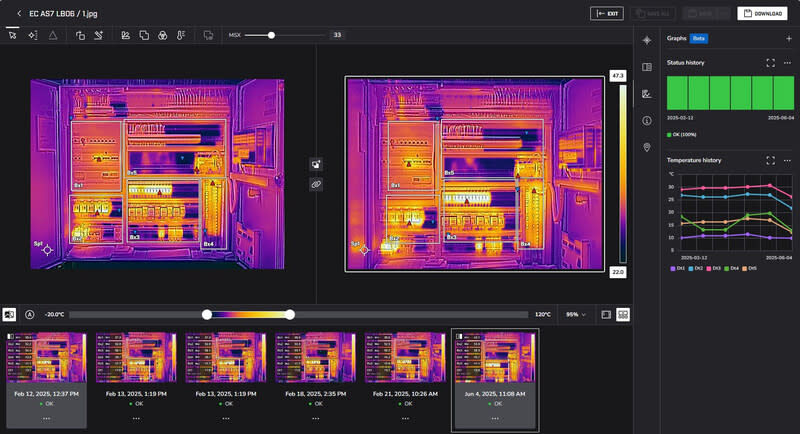This screenshot has height=434, width=800.
Task: Click the DOWNLOAD button
Action: [762, 13]
